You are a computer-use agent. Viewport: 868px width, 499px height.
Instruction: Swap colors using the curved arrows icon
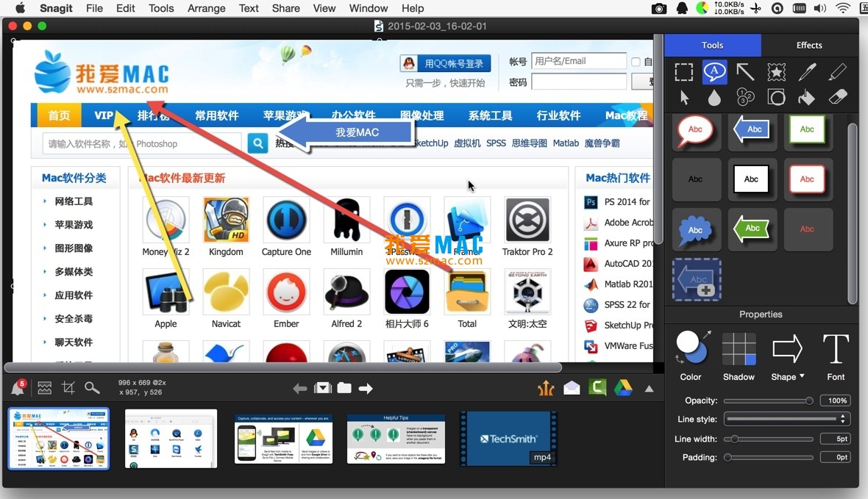point(680,359)
